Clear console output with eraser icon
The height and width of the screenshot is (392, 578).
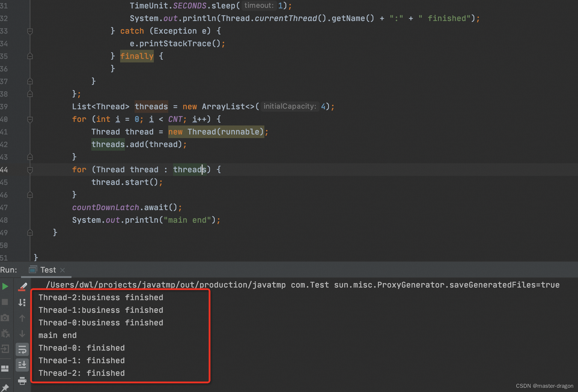pyautogui.click(x=22, y=286)
